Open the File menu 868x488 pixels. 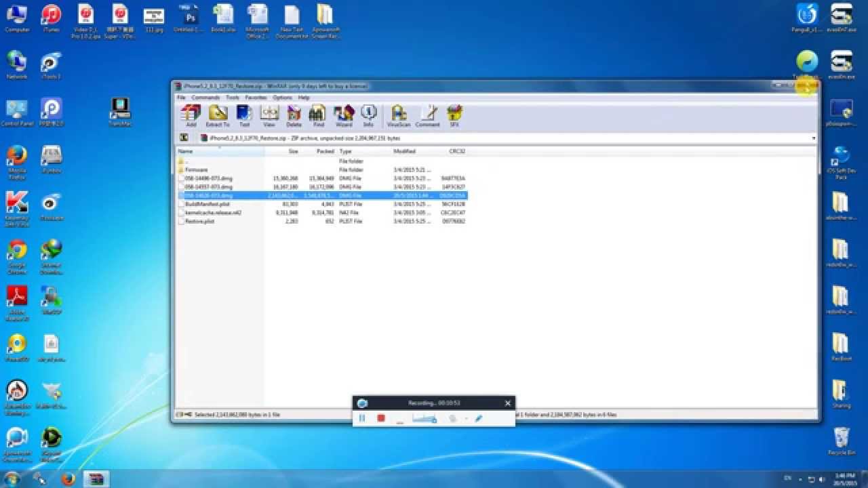(181, 98)
